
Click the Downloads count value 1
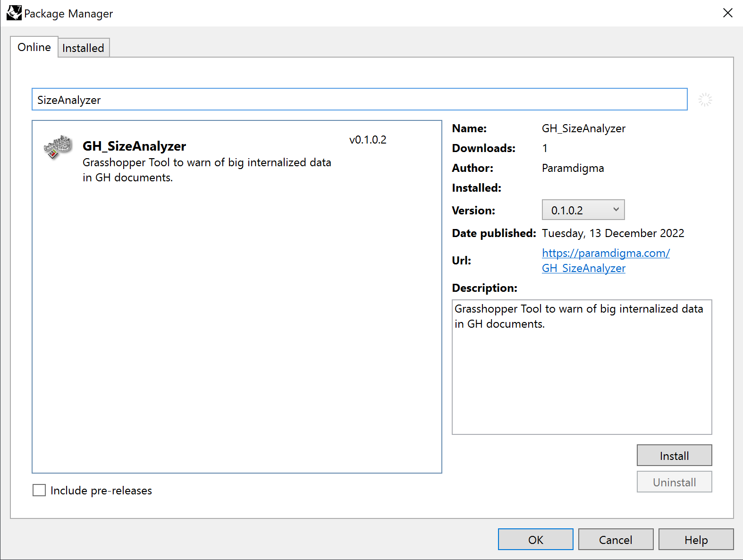click(x=545, y=148)
